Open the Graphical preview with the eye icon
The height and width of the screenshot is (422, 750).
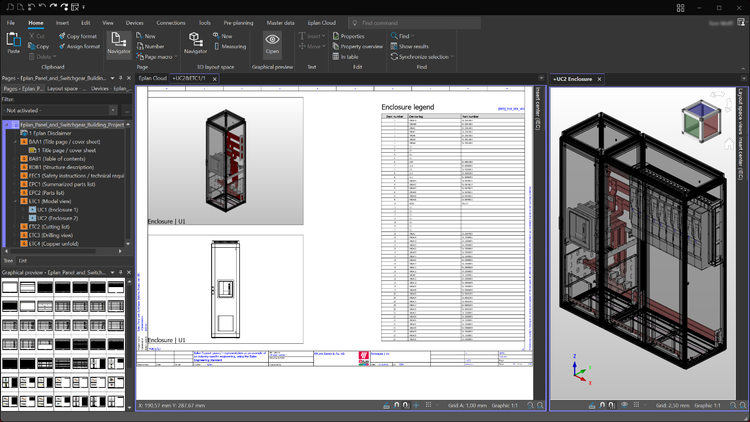(272, 43)
